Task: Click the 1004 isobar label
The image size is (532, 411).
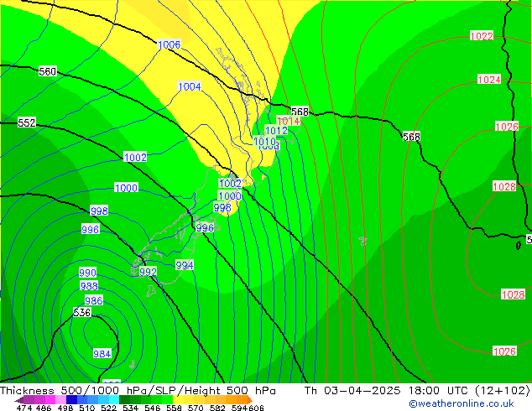Action: click(190, 86)
